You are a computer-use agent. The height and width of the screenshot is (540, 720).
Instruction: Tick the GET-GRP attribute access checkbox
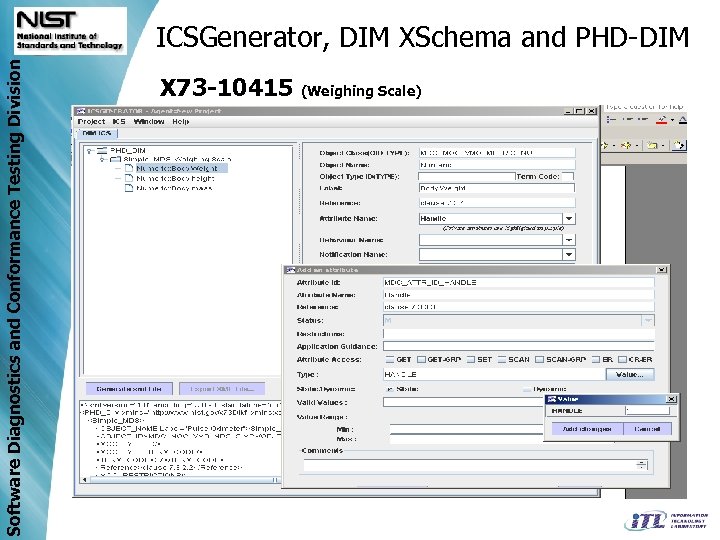[421, 360]
